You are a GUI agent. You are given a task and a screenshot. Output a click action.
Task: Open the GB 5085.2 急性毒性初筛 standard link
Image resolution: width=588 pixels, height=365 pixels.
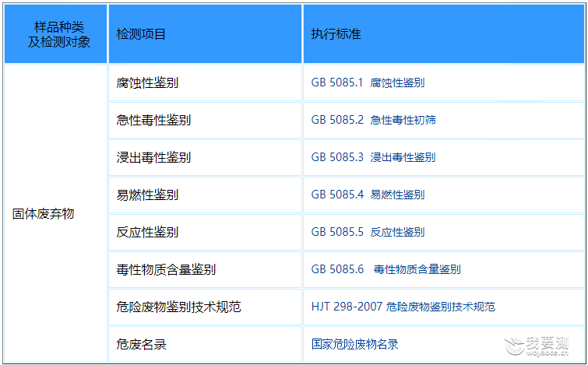tap(374, 120)
